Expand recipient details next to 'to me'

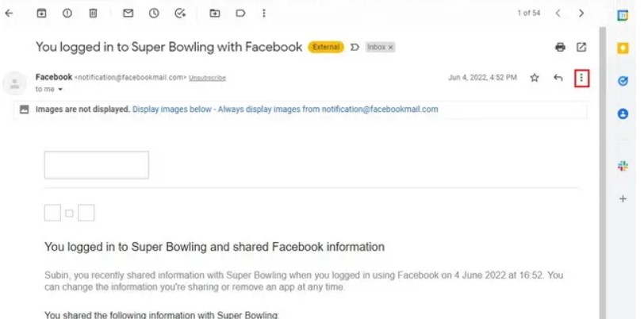[62, 90]
